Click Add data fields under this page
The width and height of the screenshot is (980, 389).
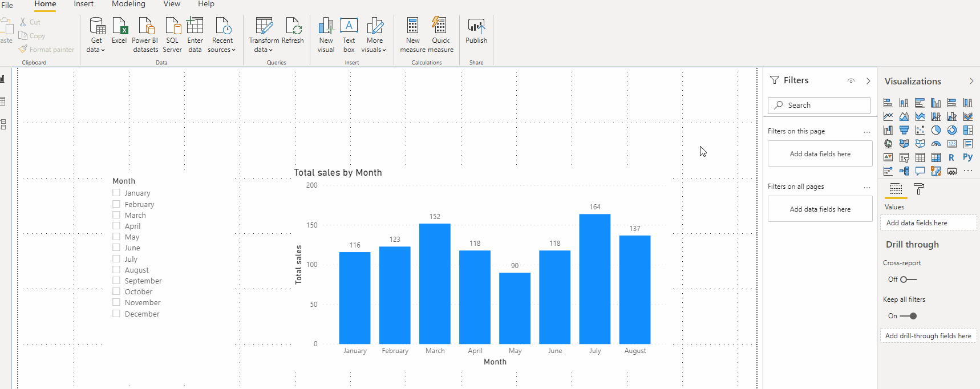pos(820,153)
